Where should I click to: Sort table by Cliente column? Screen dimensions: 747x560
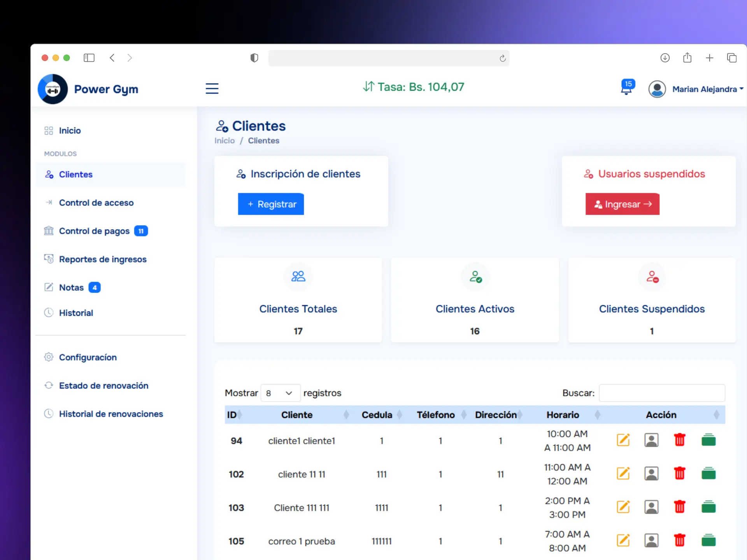tap(297, 415)
